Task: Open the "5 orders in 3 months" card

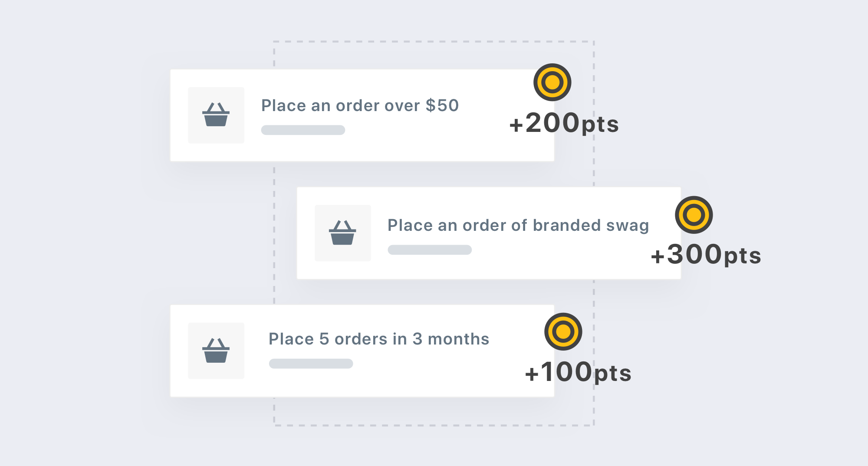Action: point(362,351)
